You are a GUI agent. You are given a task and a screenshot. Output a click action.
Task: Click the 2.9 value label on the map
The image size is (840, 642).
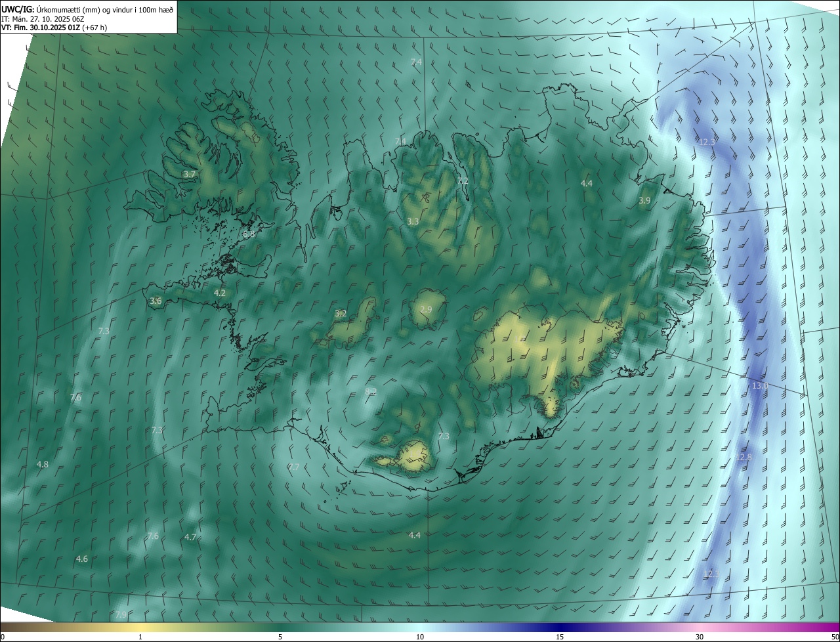click(x=426, y=309)
